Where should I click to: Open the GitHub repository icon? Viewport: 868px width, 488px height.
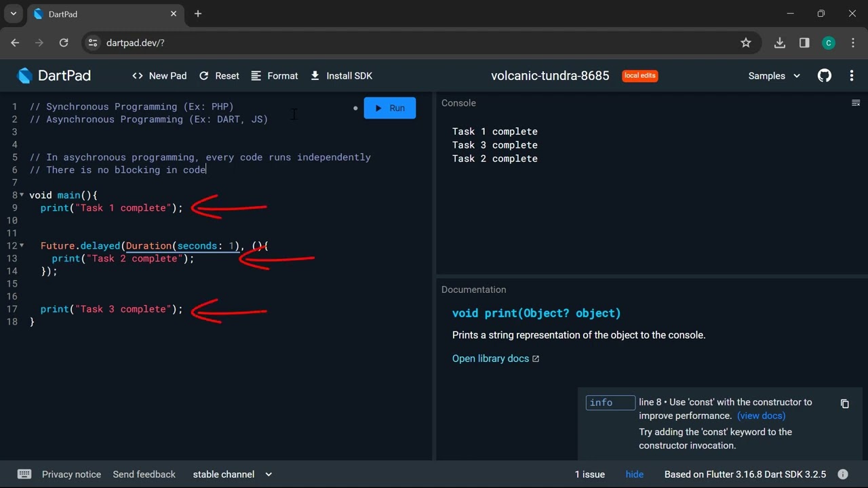click(825, 76)
